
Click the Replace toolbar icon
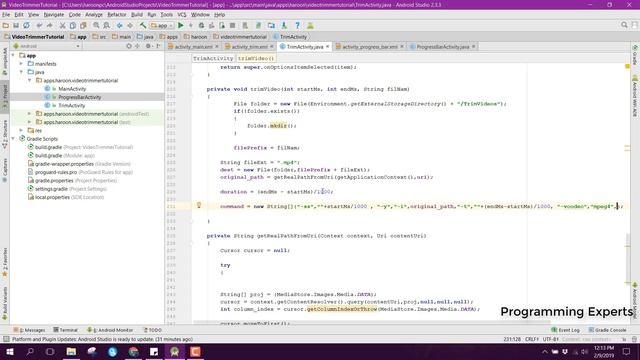pos(107,25)
